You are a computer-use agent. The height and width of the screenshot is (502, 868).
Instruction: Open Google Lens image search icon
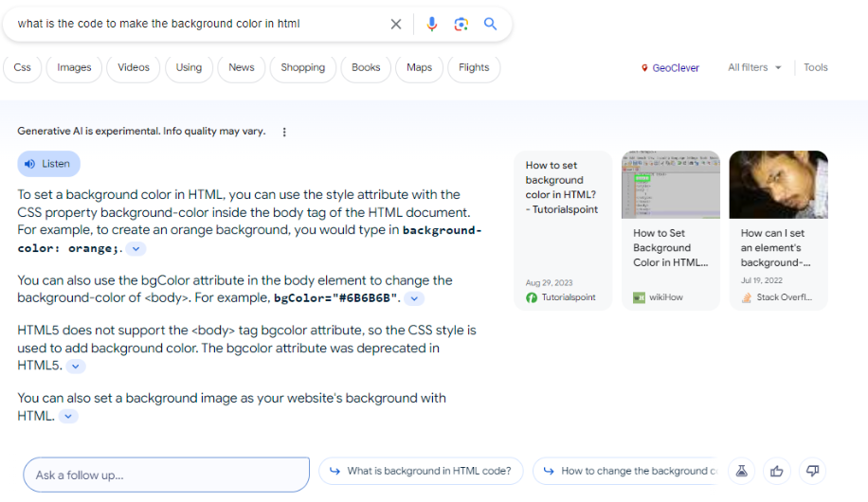[x=461, y=24]
